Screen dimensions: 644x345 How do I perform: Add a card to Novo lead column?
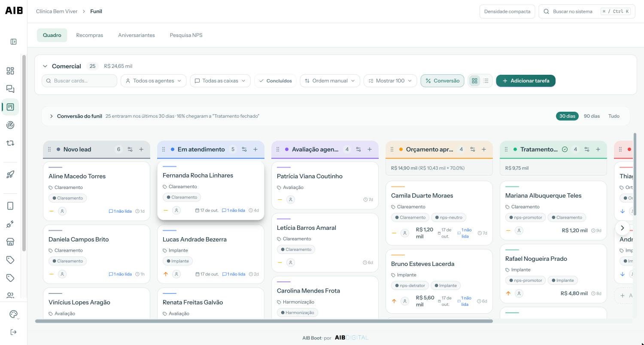[x=141, y=150]
